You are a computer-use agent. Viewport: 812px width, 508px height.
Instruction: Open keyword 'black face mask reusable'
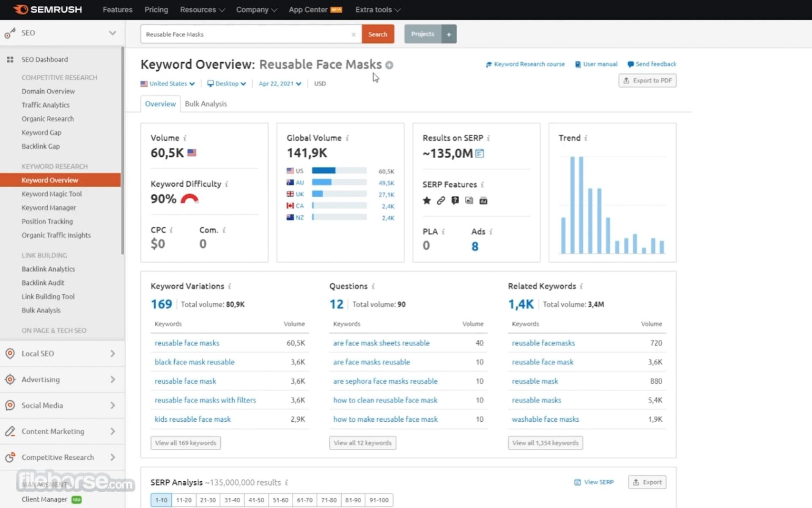195,362
